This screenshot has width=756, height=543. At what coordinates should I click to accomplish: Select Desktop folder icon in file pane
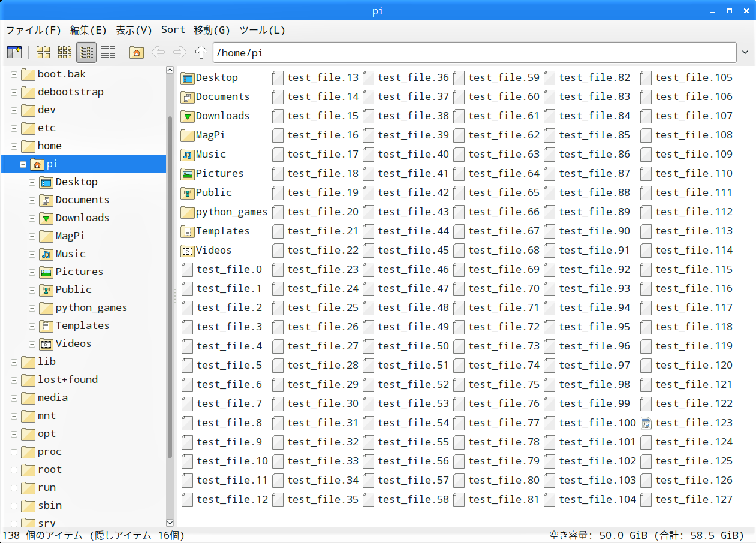188,78
